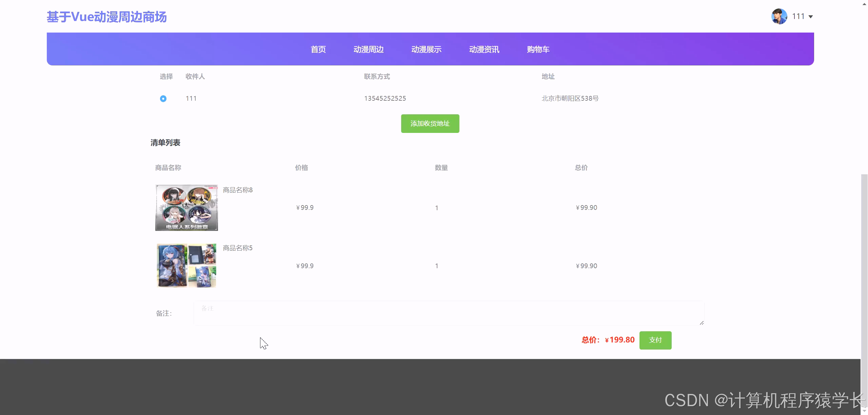The height and width of the screenshot is (415, 868).
Task: Click the 111 username in the header
Action: [798, 16]
